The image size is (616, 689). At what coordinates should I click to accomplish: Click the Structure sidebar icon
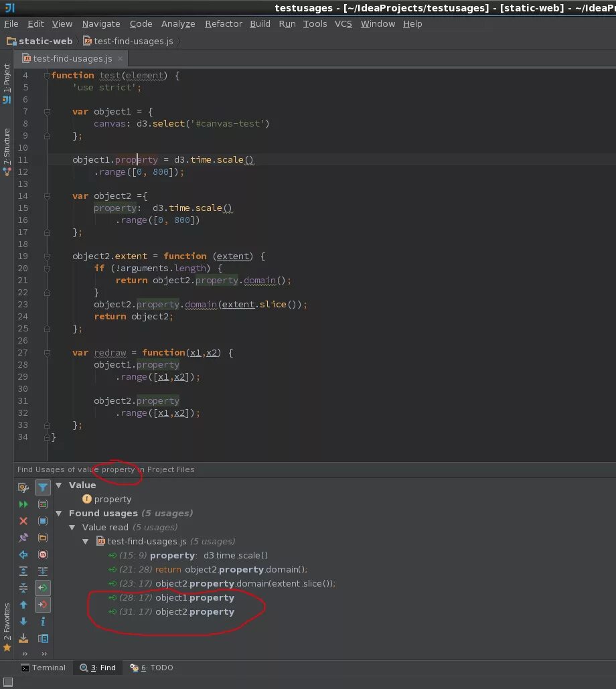(7, 172)
